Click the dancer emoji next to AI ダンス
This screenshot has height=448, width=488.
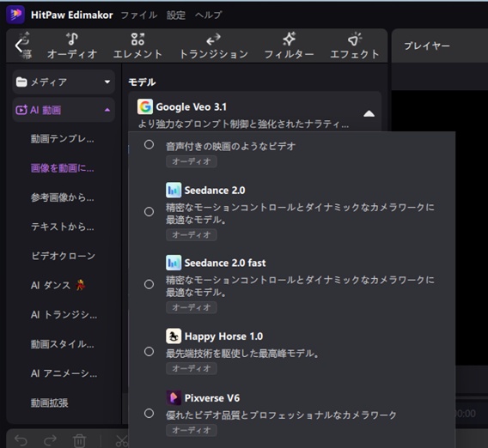point(81,285)
